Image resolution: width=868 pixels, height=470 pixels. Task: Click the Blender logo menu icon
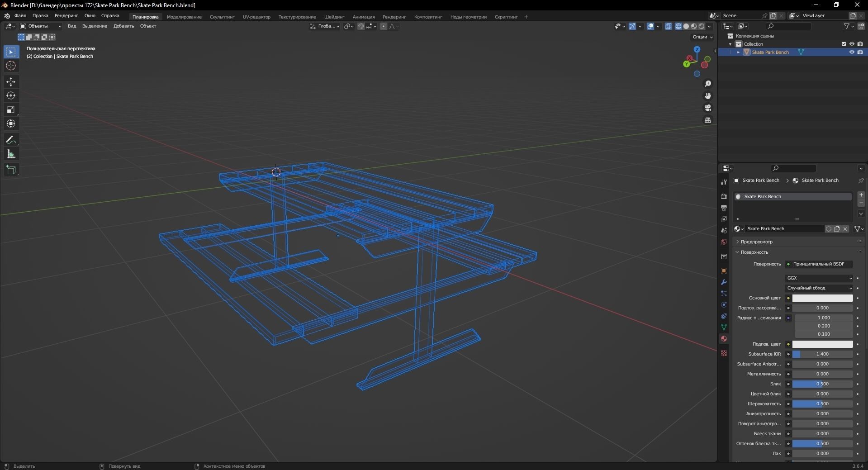[x=7, y=16]
